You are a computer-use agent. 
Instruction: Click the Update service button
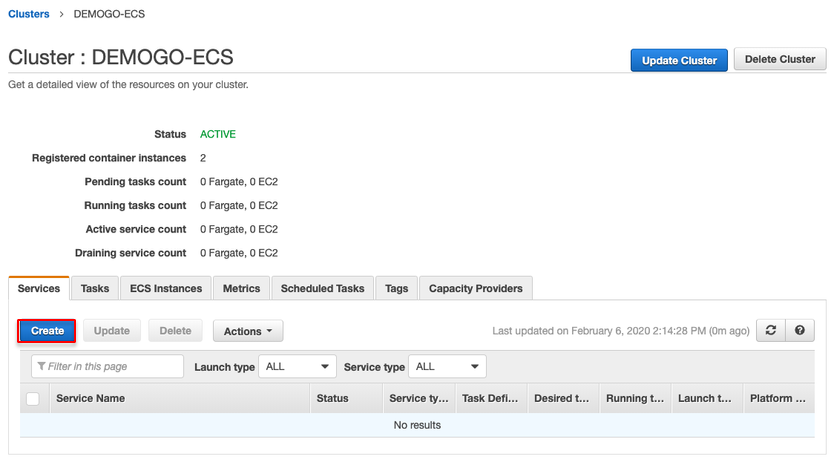(112, 331)
